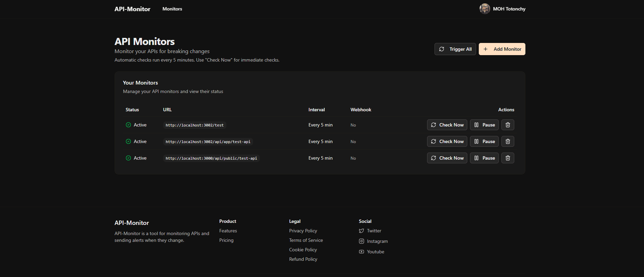Pause the api/app/test-api monitor
The height and width of the screenshot is (277, 644).
pyautogui.click(x=484, y=141)
